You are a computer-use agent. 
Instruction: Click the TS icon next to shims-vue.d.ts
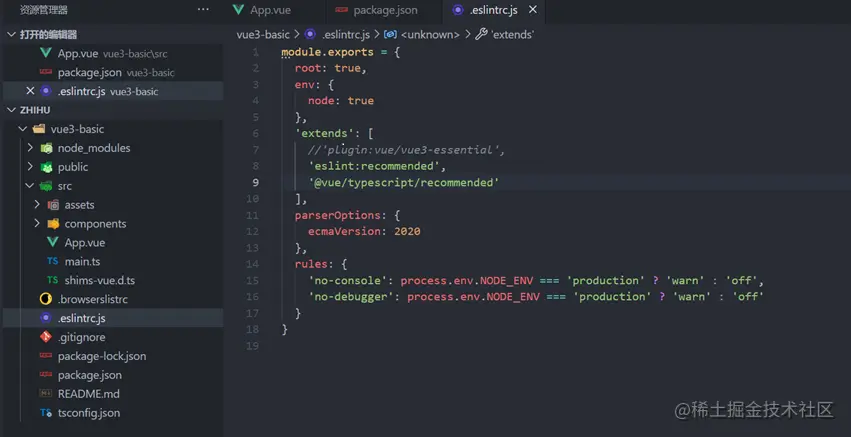pos(53,280)
